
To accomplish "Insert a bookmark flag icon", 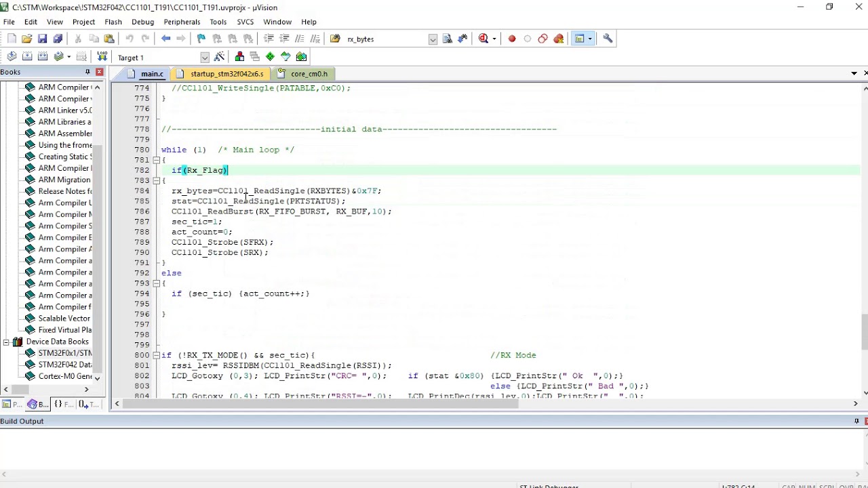I will coord(201,39).
